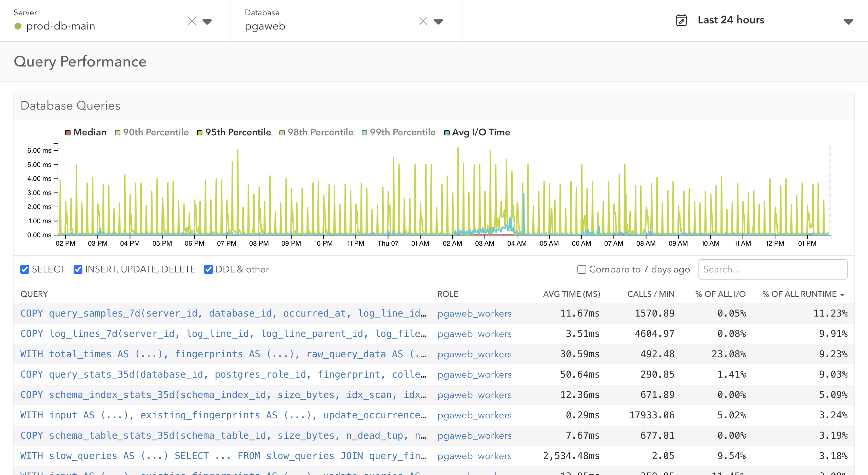This screenshot has height=475, width=868.
Task: Click pgaweb_workers role in query_samples_7d row
Action: coord(474,313)
